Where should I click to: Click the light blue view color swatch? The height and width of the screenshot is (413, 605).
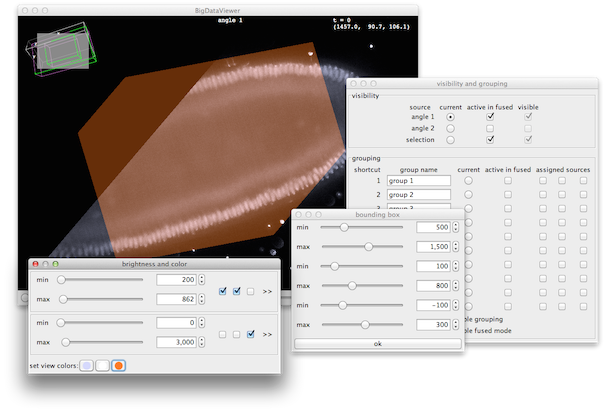click(87, 366)
